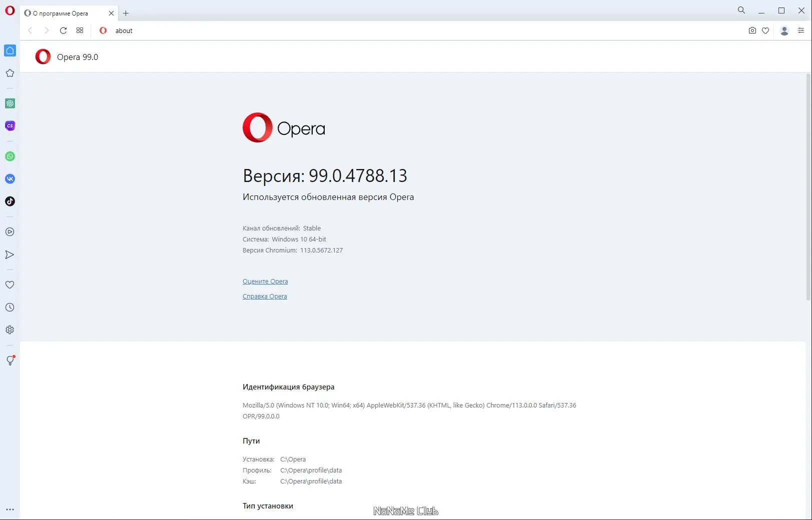Add page to bookmarks heart icon

(765, 30)
